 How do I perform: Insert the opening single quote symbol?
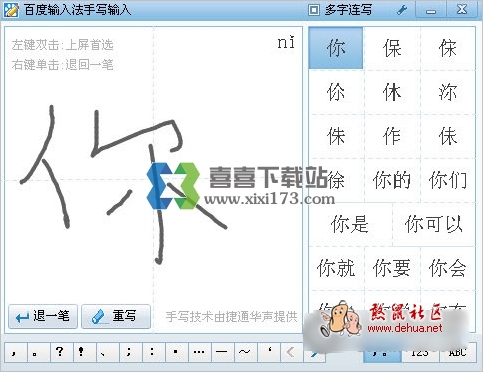tap(268, 352)
